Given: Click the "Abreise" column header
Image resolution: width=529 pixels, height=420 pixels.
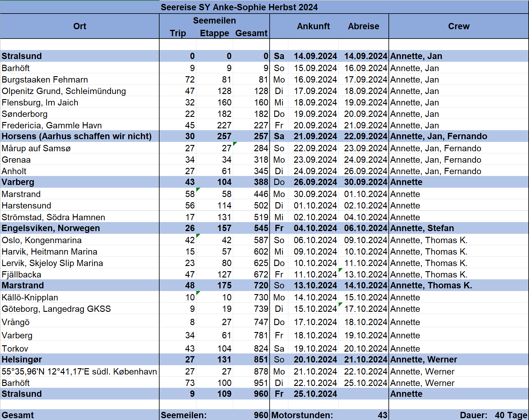Looking at the screenshot, I should 363,26.
